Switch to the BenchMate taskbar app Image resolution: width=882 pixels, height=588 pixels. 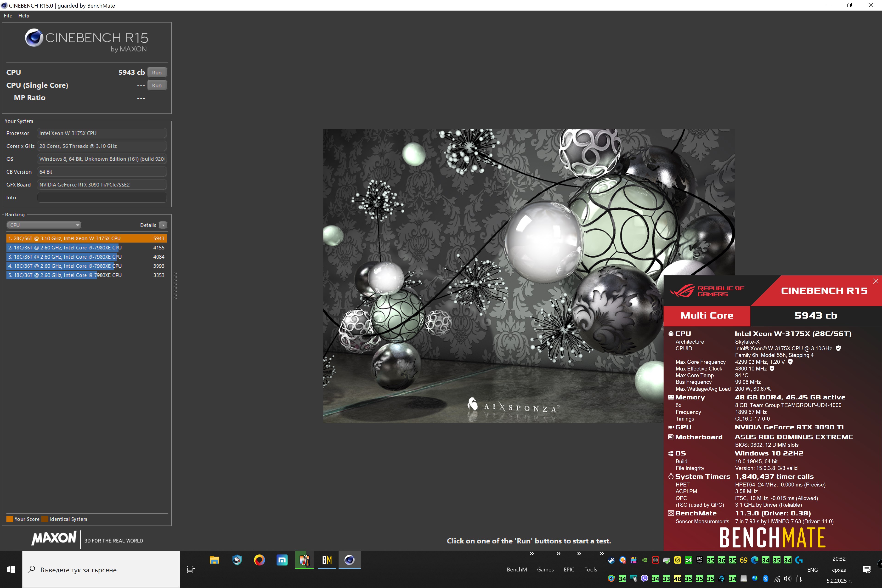coord(327,560)
